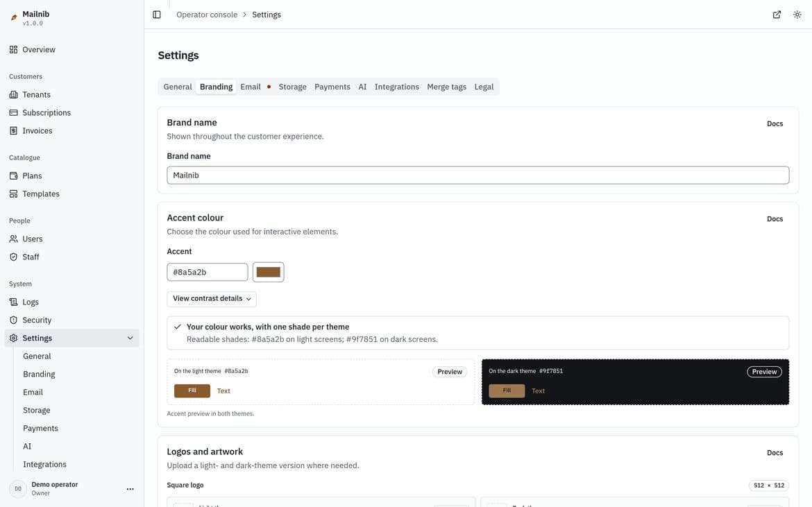Open Email in Settings sidebar submenu
The width and height of the screenshot is (812, 507).
point(33,393)
